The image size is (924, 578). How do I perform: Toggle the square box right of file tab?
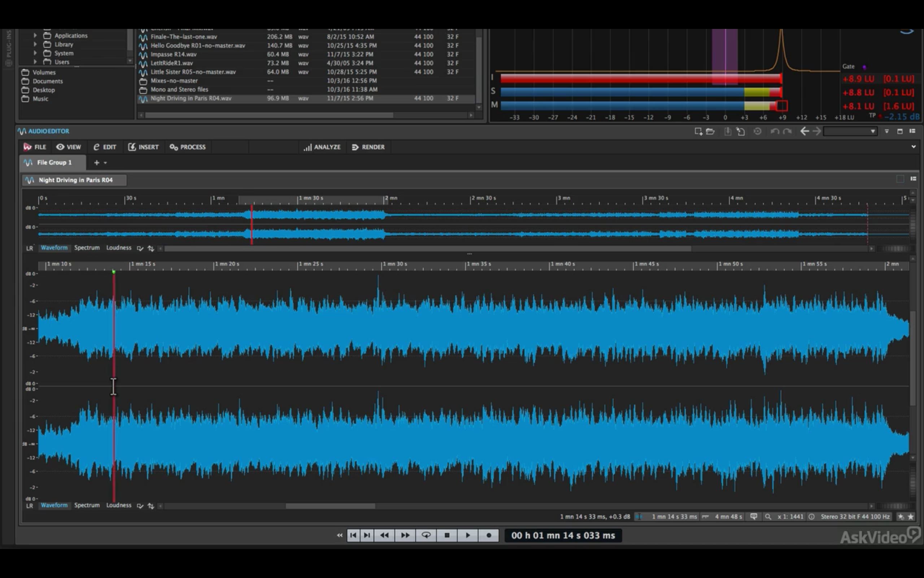[x=900, y=179]
